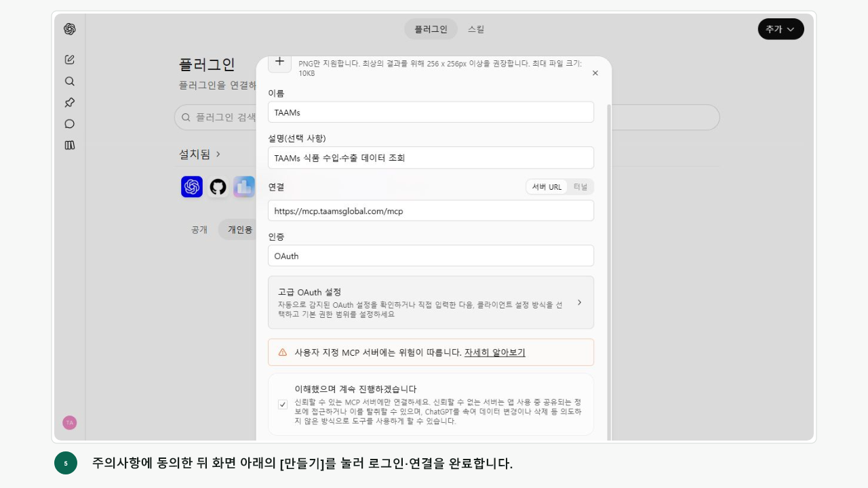Select the GitHub plugin icon

pos(218,186)
